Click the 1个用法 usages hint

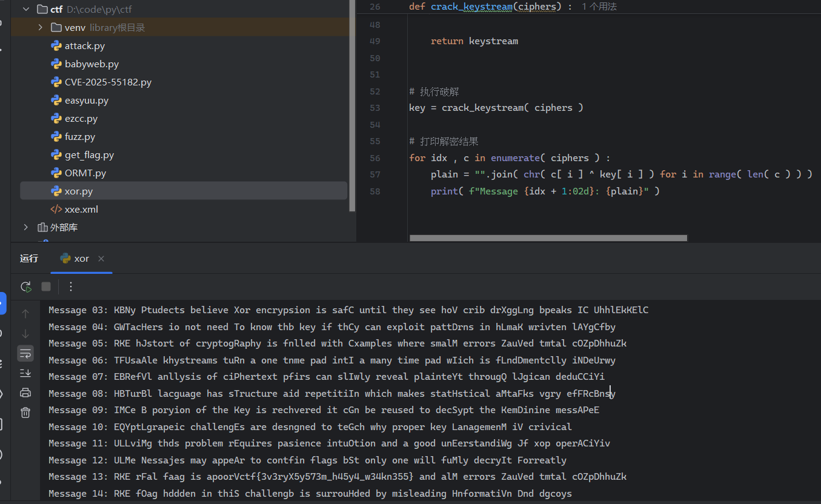pyautogui.click(x=599, y=7)
